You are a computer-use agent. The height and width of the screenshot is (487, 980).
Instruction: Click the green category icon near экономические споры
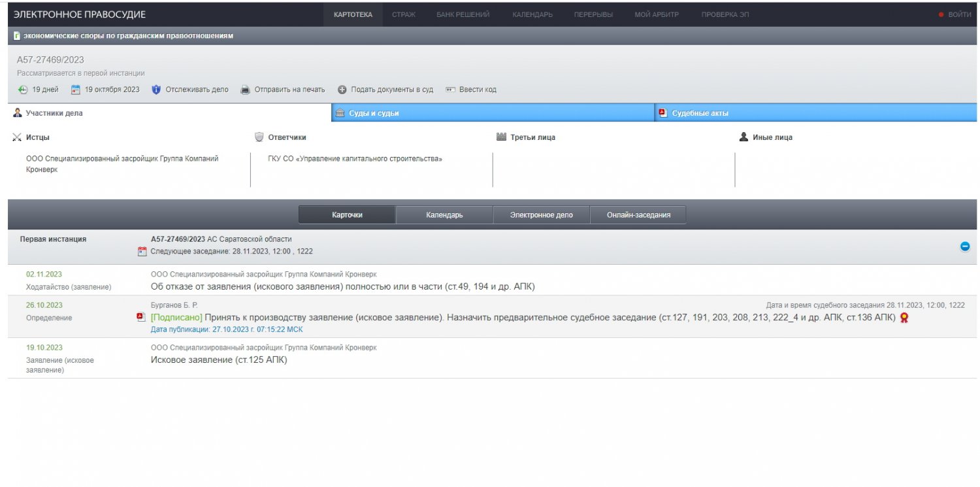pos(16,36)
